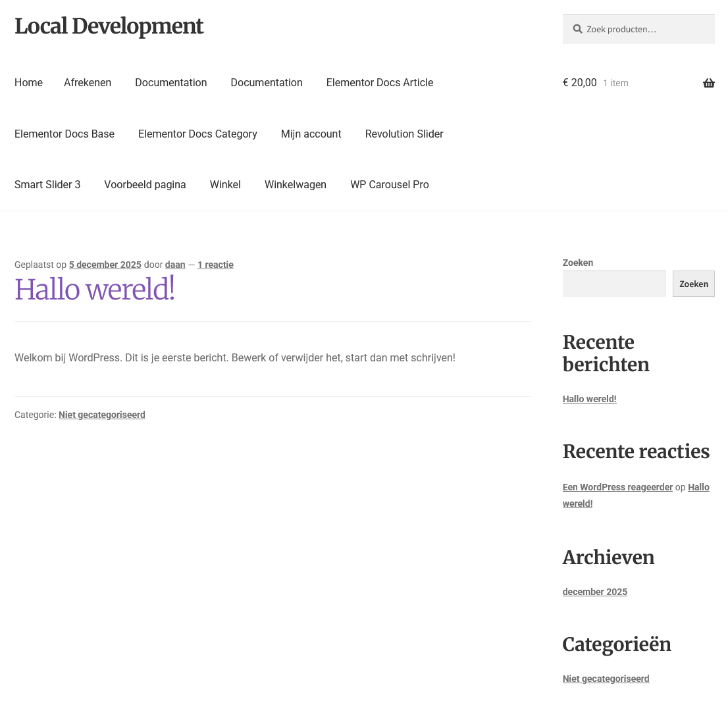Go to the Afrekenen page
The height and width of the screenshot is (701, 728).
[x=88, y=83]
